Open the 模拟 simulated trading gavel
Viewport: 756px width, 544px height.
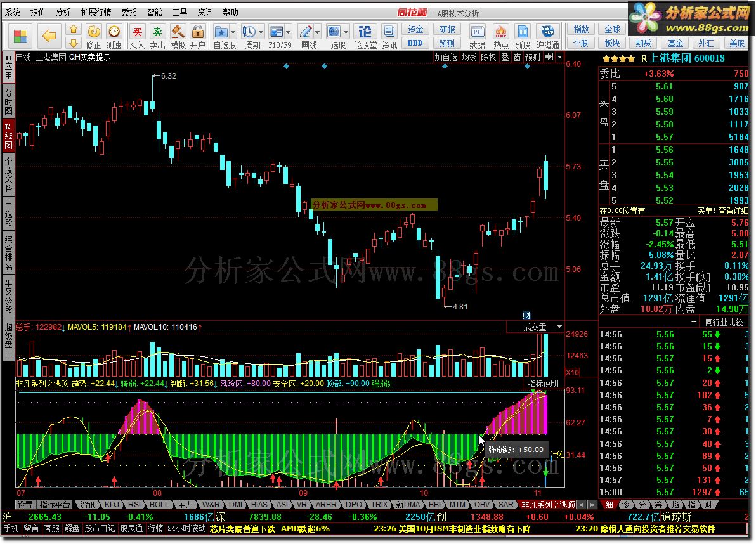click(178, 37)
